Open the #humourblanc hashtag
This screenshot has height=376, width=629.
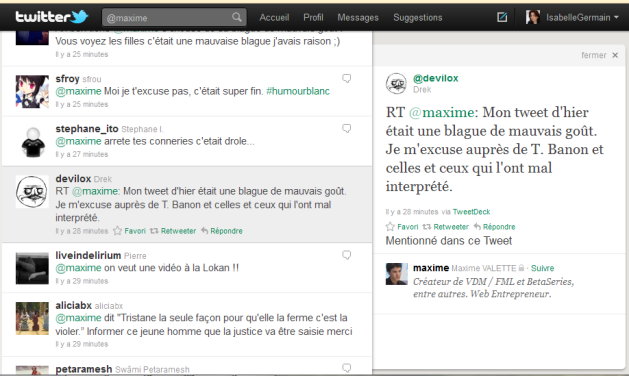tap(298, 91)
